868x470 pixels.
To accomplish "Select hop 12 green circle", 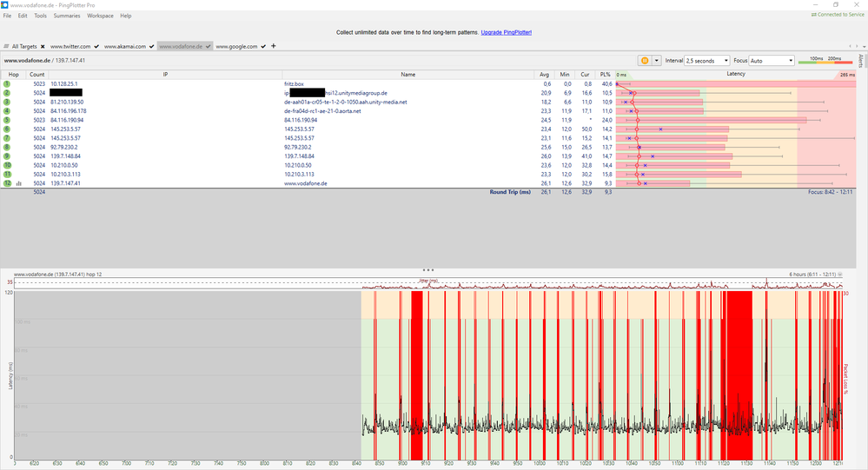I will (x=7, y=183).
